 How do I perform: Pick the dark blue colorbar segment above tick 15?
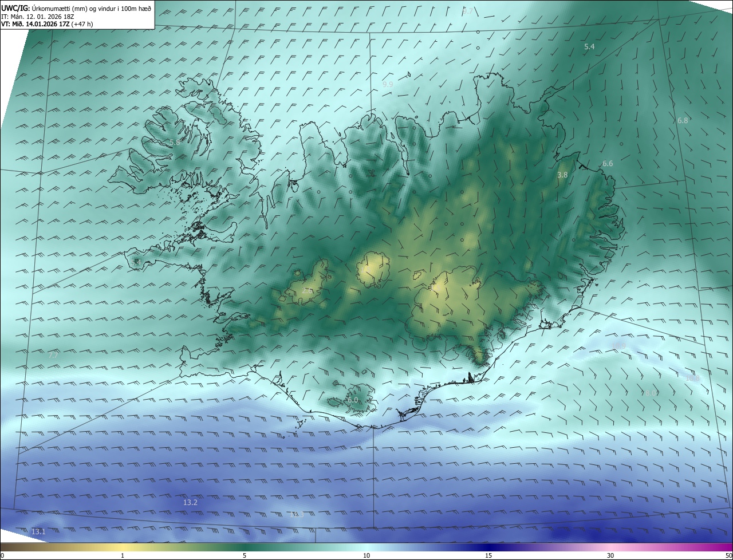point(488,547)
